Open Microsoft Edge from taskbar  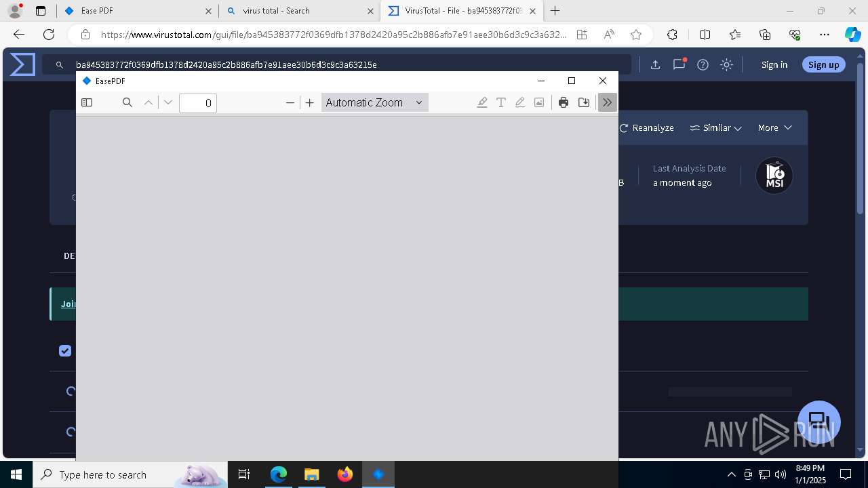279,474
